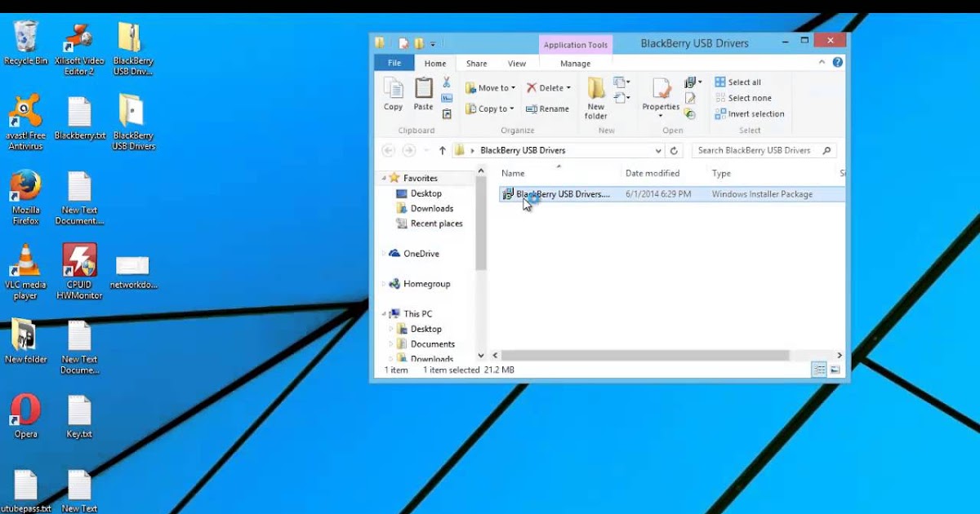Open the File tab menu
This screenshot has height=514, width=980.
click(394, 63)
